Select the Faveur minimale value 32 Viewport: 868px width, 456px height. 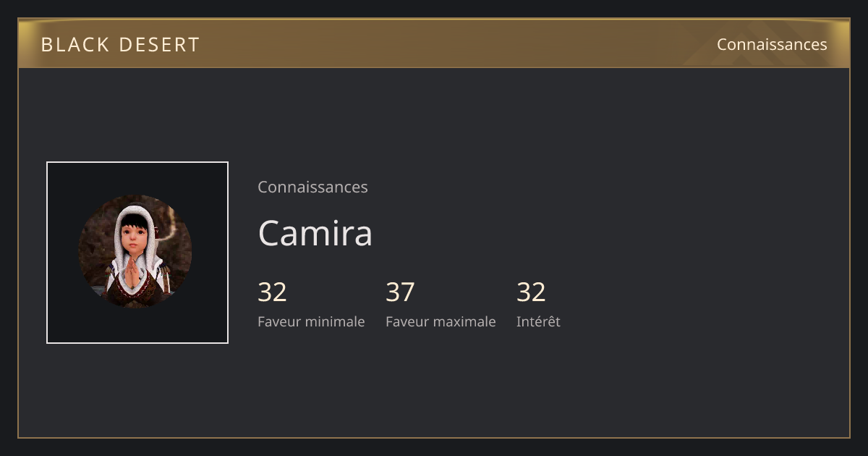[273, 292]
